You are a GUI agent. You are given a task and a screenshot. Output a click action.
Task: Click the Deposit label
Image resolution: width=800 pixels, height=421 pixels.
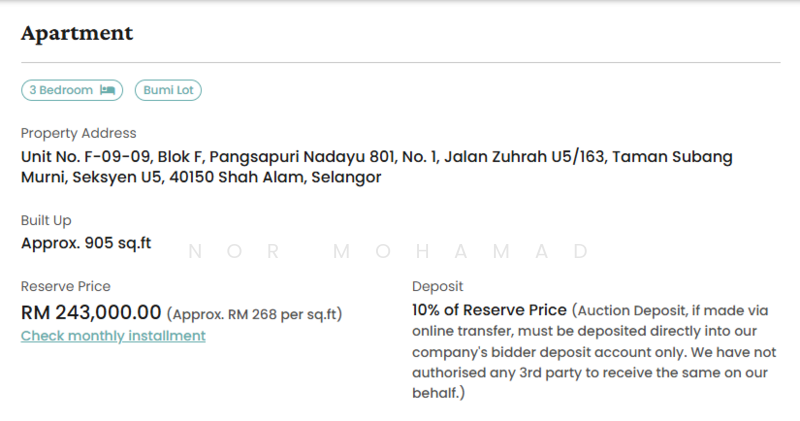(x=438, y=287)
